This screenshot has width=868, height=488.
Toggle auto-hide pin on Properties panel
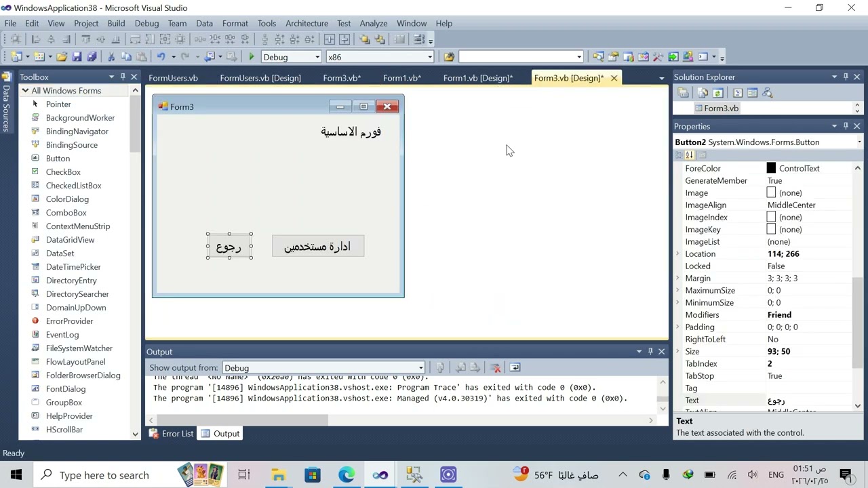pos(846,126)
